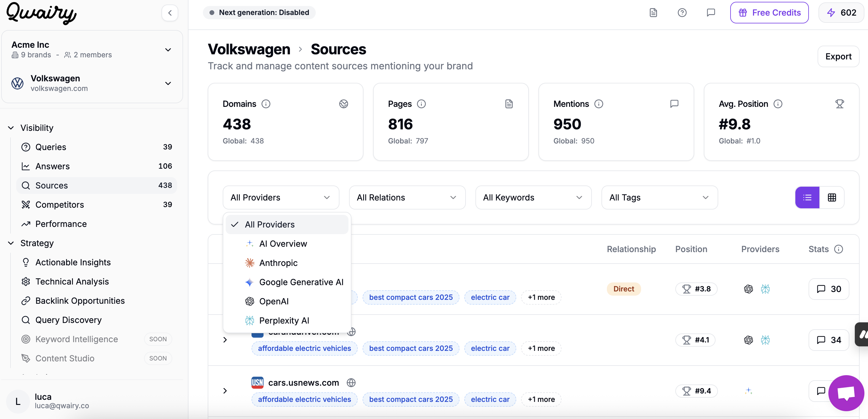The width and height of the screenshot is (868, 419).
Task: Click the Avg. Position trophy icon
Action: 839,104
